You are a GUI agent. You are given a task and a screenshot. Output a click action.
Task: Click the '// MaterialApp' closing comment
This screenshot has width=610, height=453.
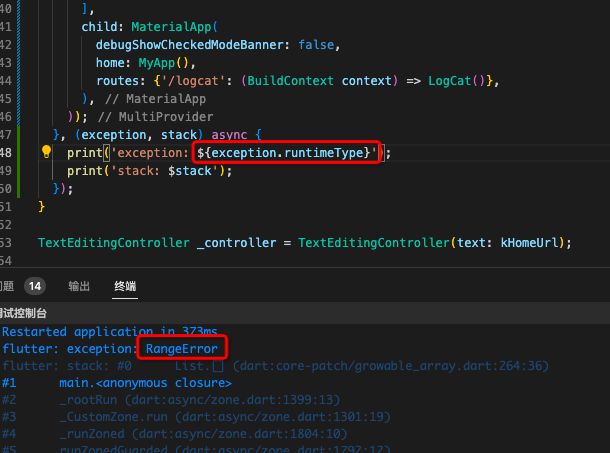pos(155,99)
